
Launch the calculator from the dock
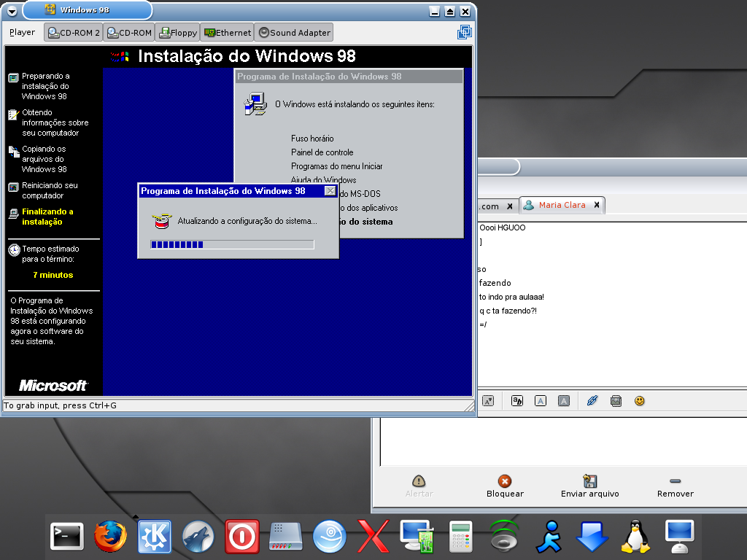coord(461,536)
